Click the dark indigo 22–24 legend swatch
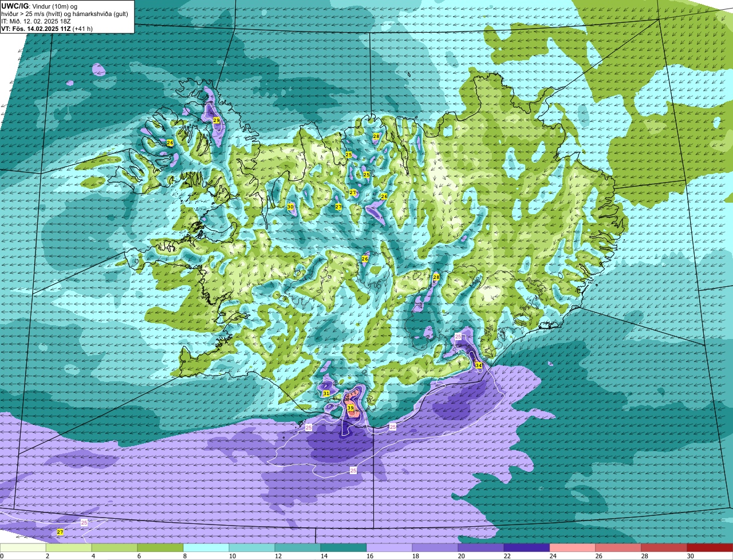 click(527, 548)
